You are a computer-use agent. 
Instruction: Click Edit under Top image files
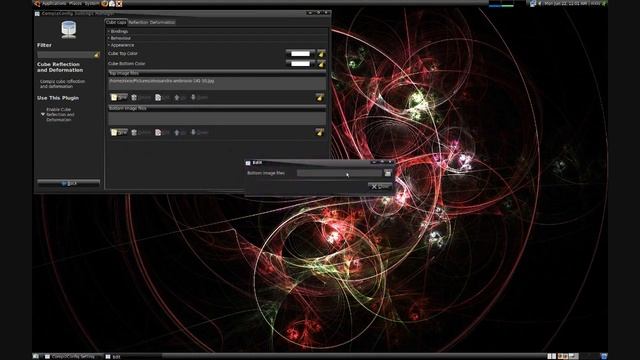tap(162, 98)
